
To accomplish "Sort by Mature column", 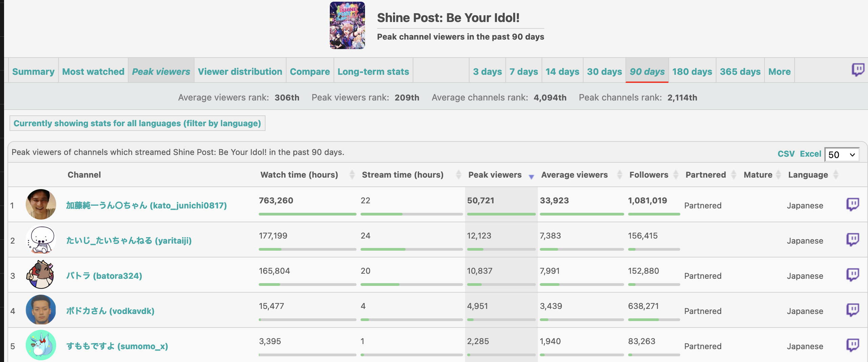I will tap(762, 175).
